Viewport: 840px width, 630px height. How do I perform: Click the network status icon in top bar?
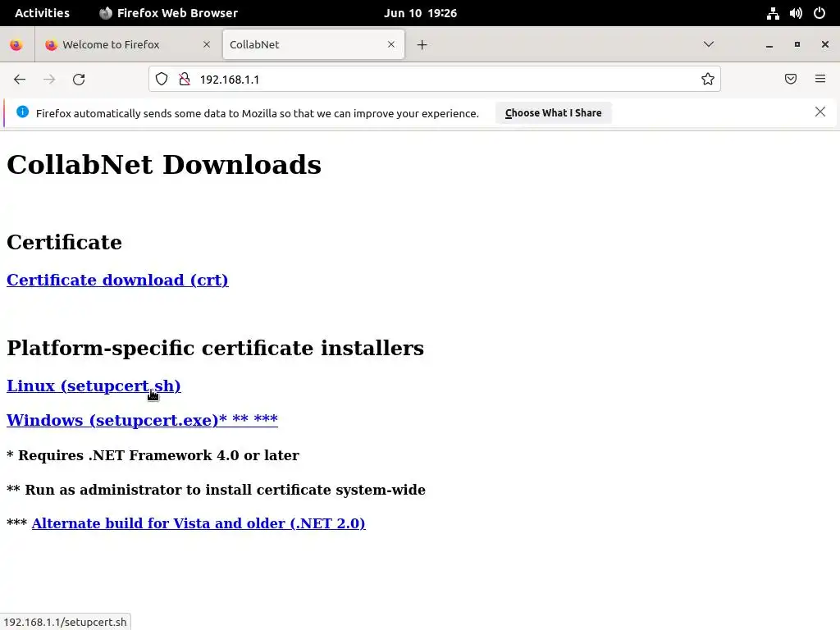coord(773,13)
